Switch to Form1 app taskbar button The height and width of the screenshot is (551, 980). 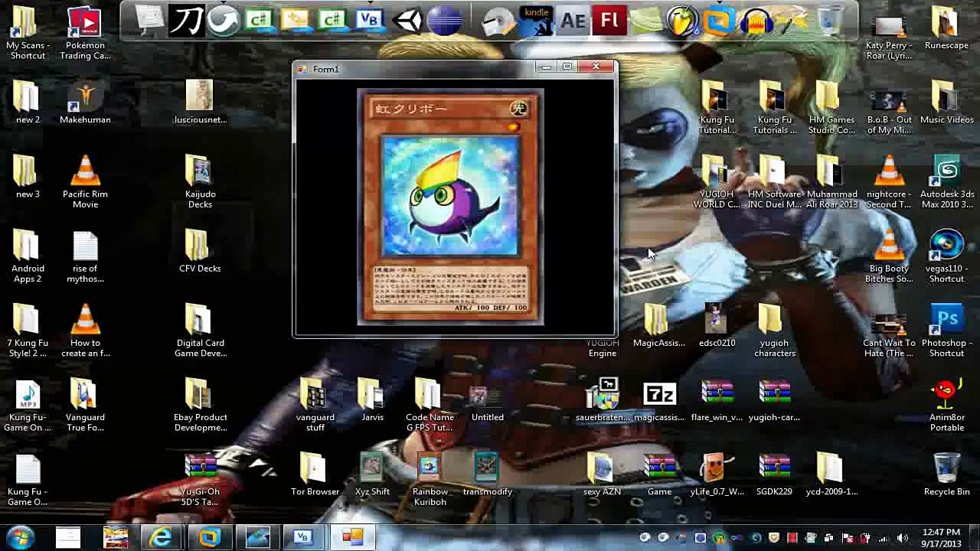click(351, 537)
